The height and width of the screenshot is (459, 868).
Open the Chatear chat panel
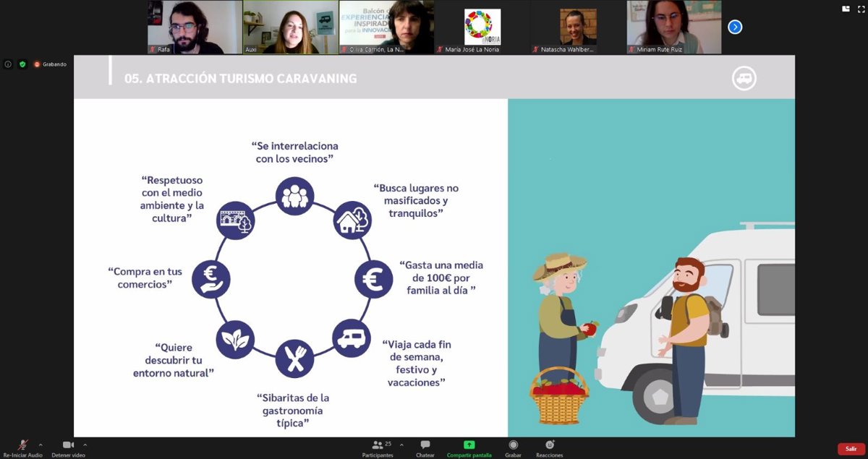pos(425,445)
